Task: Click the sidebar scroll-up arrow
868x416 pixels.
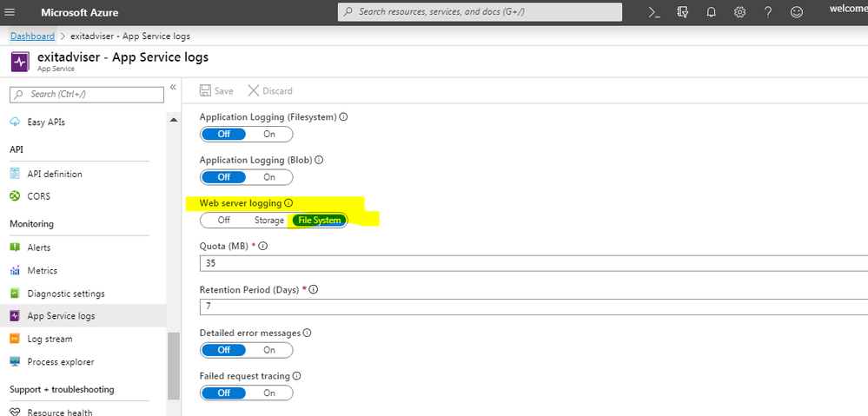Action: (x=174, y=120)
